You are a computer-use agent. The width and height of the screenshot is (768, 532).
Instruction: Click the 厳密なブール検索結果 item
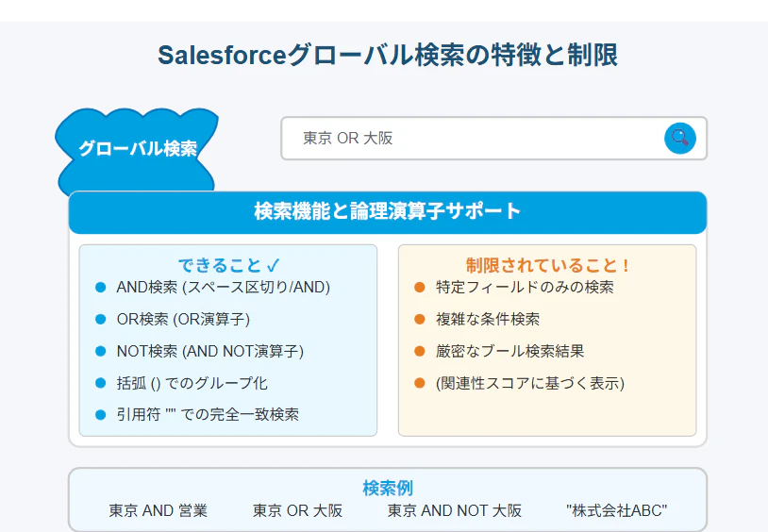(509, 351)
